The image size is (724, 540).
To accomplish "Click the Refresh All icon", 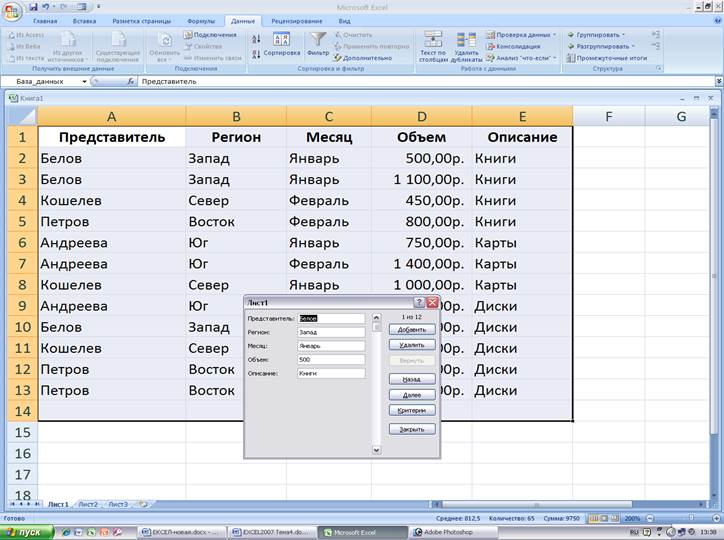I will click(159, 41).
